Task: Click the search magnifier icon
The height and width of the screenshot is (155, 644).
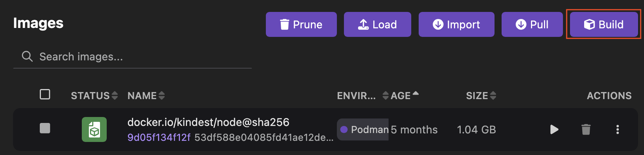Action: click(x=27, y=56)
